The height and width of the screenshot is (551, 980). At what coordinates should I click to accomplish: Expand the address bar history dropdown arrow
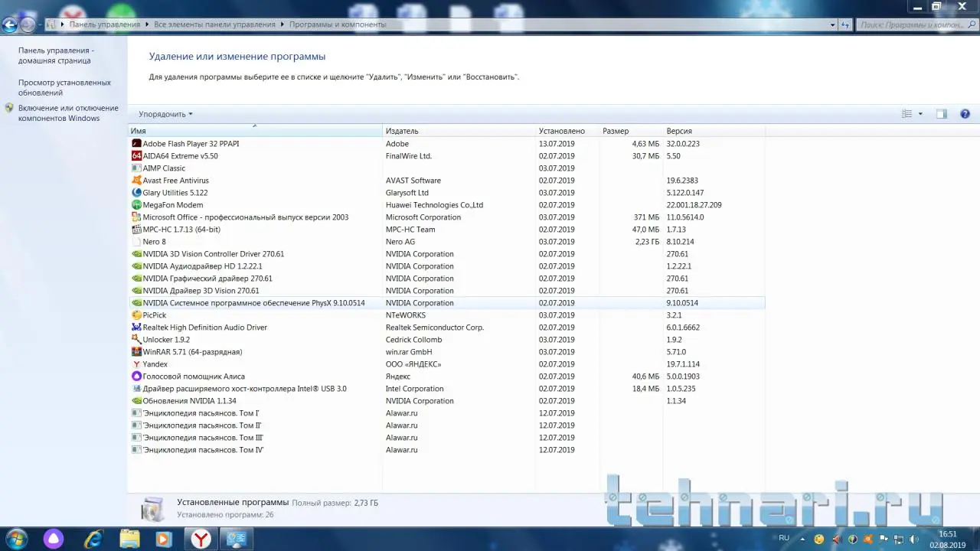(x=833, y=24)
